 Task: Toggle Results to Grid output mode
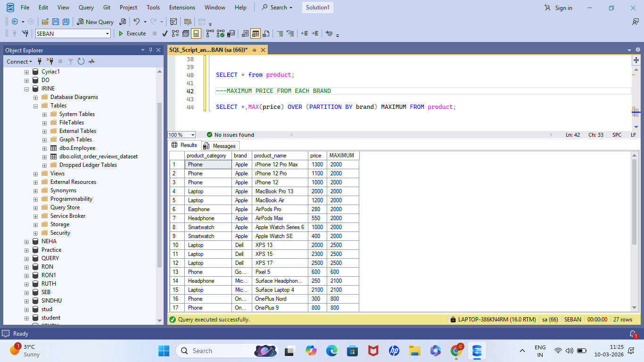point(256,33)
